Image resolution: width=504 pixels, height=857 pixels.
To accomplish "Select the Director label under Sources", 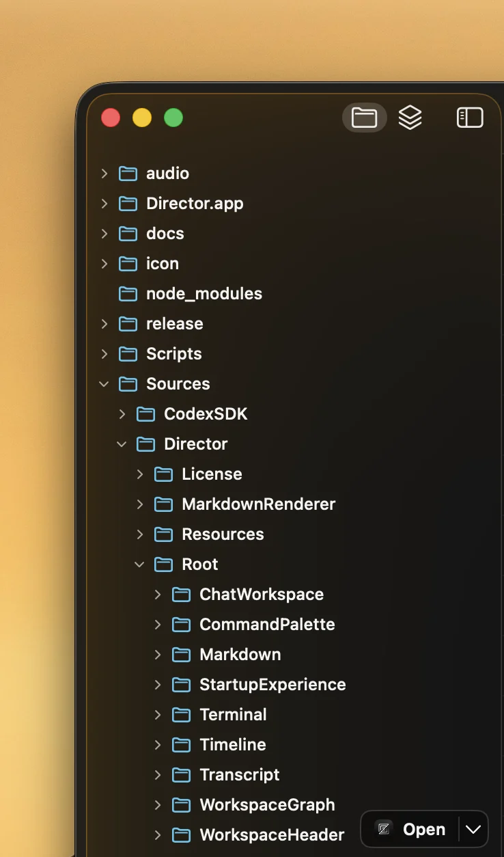I will pos(196,444).
